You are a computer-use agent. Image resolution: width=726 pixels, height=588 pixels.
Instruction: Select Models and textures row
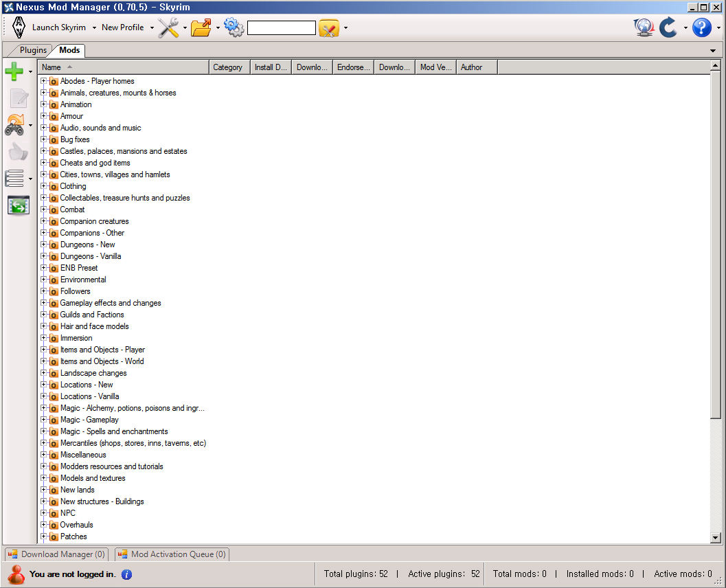click(x=93, y=478)
